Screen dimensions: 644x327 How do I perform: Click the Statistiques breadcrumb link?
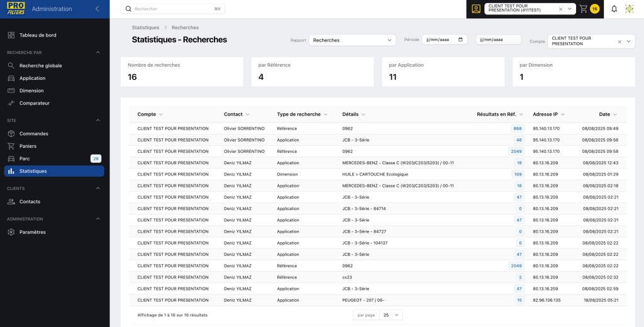click(145, 28)
